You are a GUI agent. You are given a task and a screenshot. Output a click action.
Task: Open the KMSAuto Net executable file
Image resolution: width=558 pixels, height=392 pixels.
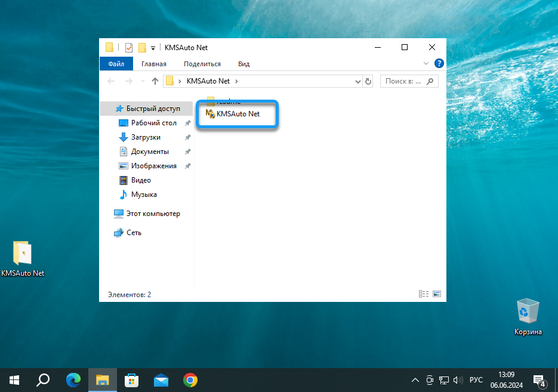(233, 114)
